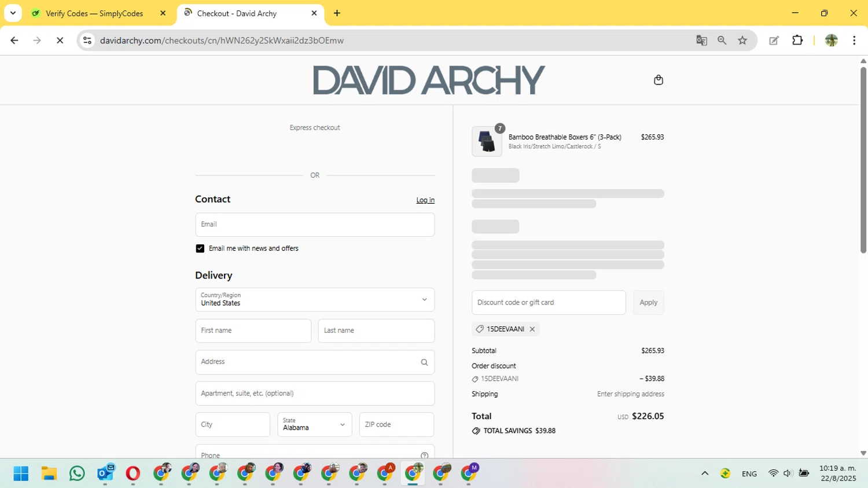This screenshot has height=488, width=868.
Task: Go forward with the forward arrow
Action: [x=37, y=41]
